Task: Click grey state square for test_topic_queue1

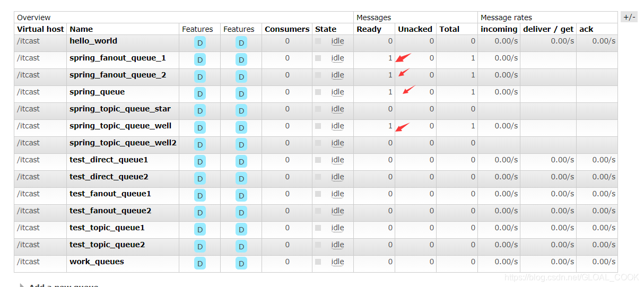Action: click(x=318, y=228)
